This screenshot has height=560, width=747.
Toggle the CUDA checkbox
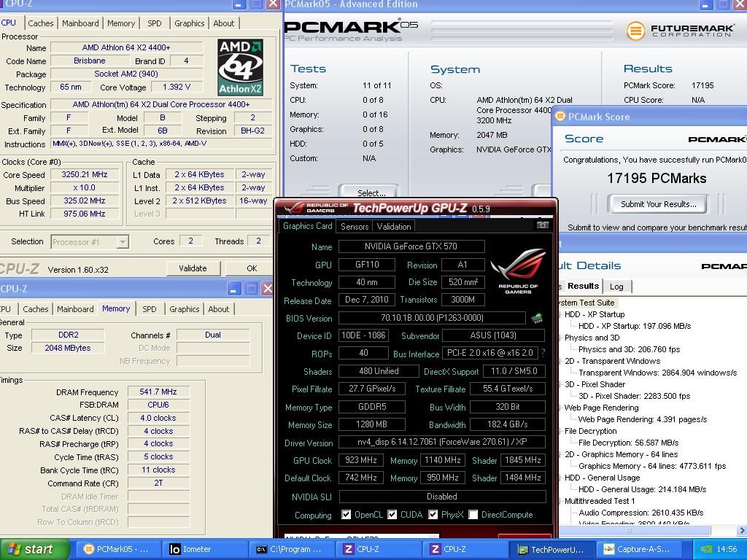392,514
